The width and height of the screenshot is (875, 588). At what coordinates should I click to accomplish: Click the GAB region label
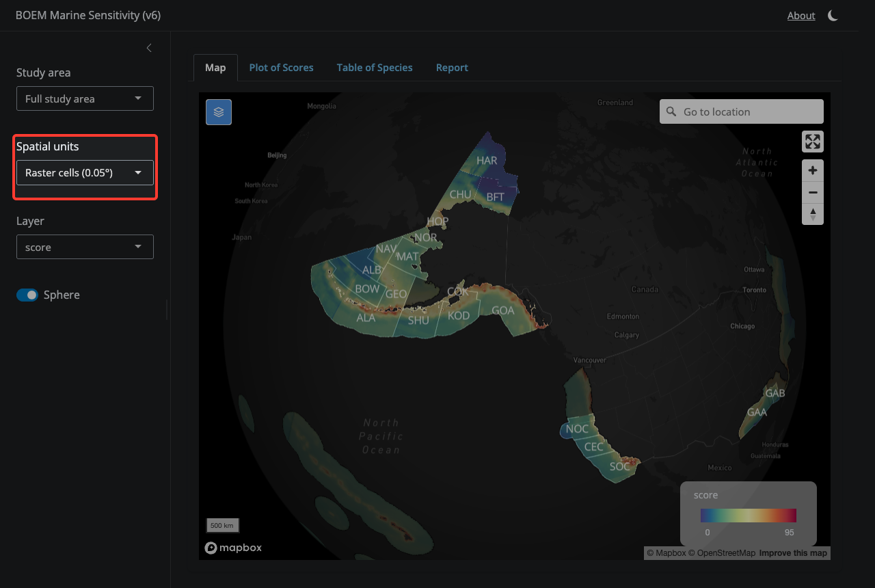coord(775,393)
